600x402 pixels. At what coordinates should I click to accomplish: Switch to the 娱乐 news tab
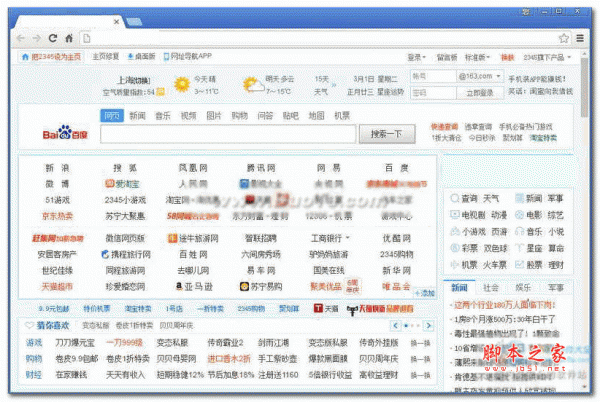tap(523, 288)
